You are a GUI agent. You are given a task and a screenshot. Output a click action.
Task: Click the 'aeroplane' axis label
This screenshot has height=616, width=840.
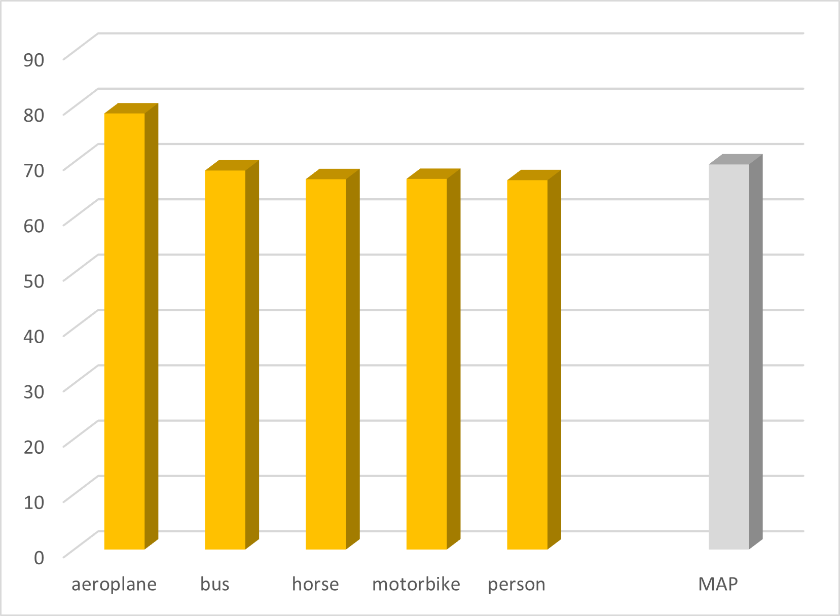coord(114,584)
